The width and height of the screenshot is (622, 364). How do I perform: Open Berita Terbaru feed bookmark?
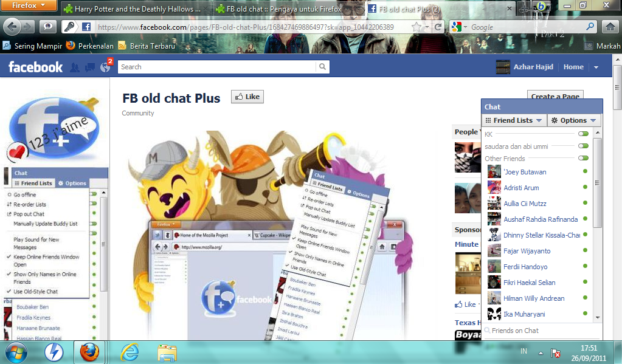[x=147, y=46]
